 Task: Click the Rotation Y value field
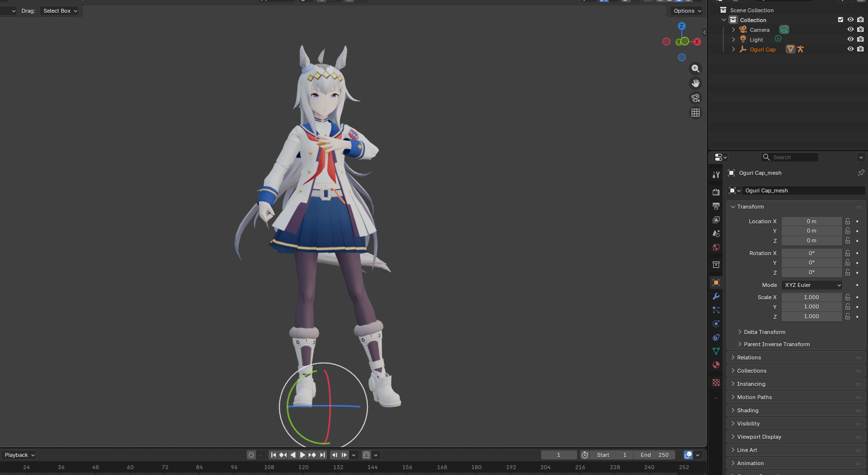tap(812, 262)
